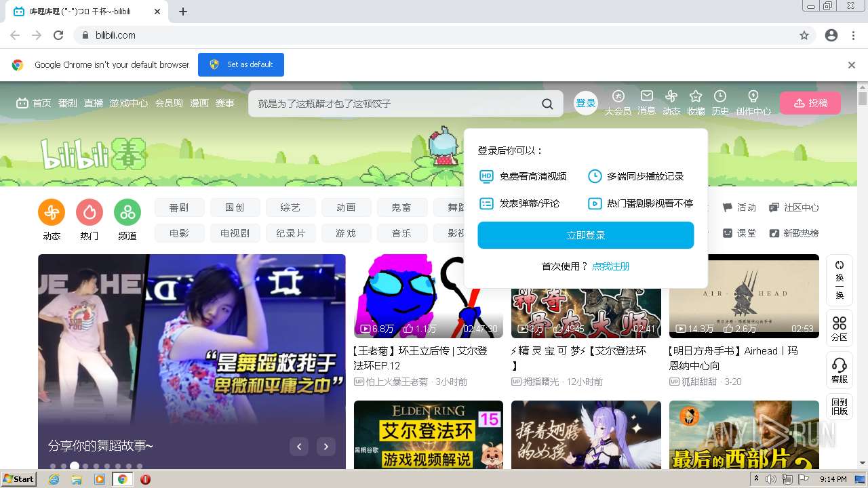Open a new browser tab

[183, 12]
